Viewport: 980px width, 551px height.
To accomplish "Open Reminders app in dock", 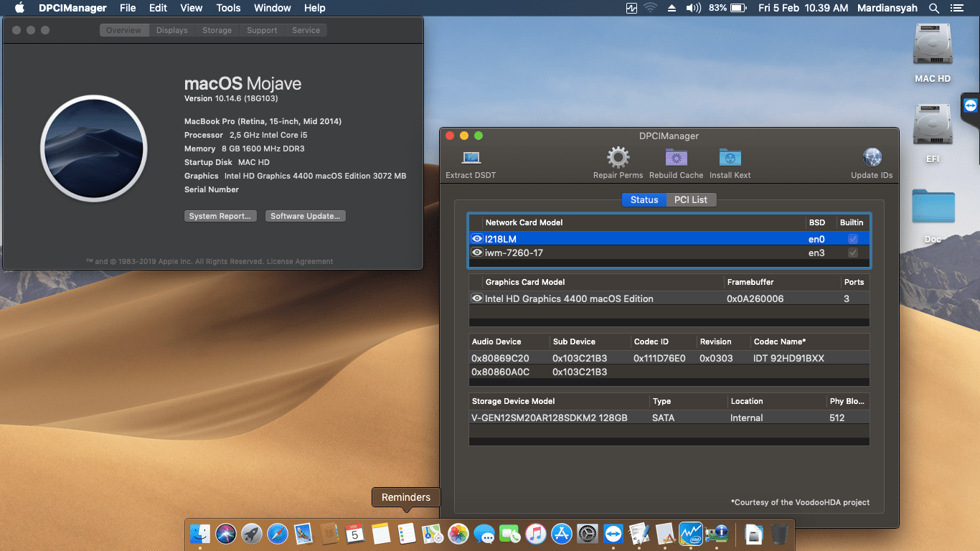I will tap(407, 533).
